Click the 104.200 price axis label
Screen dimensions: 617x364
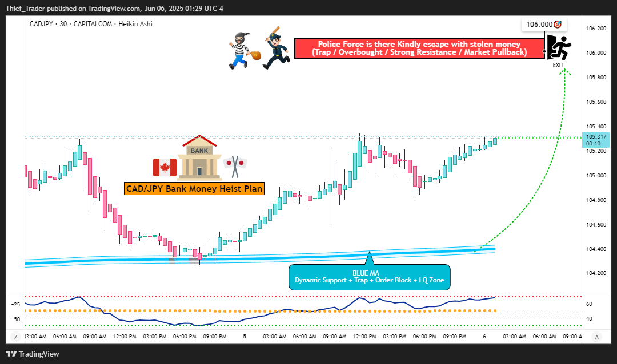point(596,273)
